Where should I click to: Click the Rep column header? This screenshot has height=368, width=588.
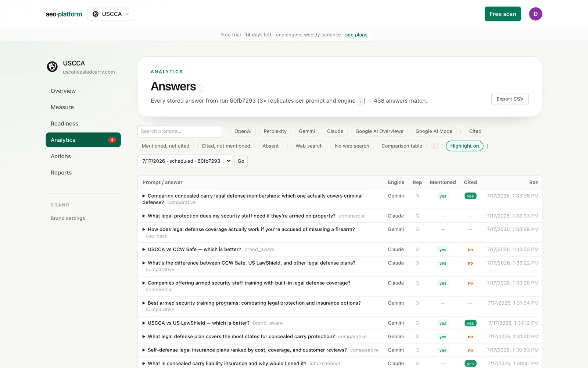pyautogui.click(x=417, y=183)
